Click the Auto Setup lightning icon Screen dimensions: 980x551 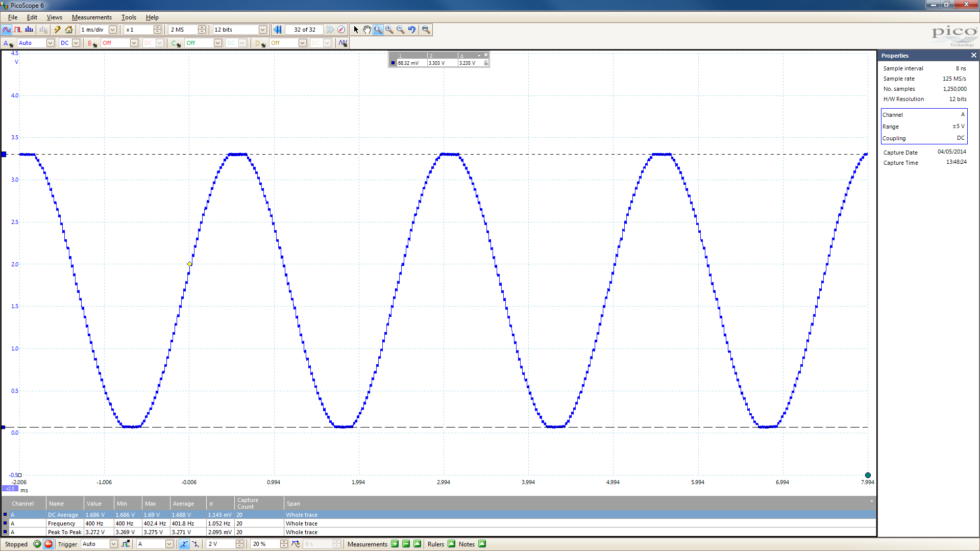[58, 30]
